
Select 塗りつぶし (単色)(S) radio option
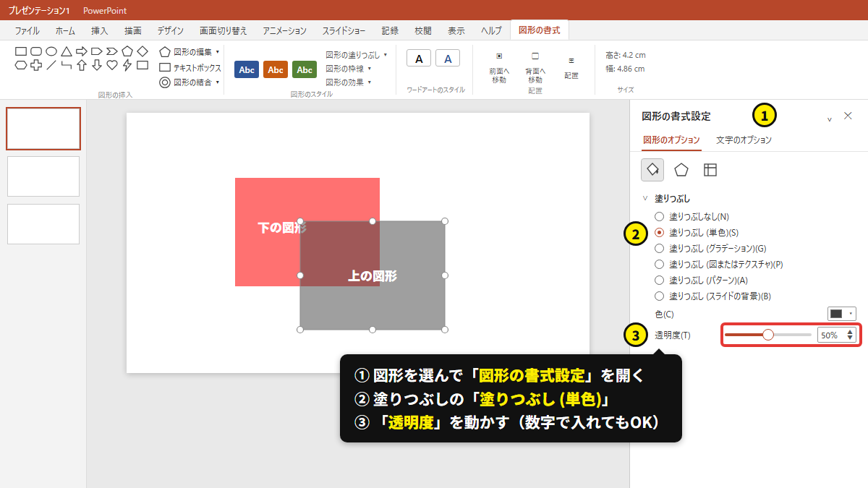697,233
